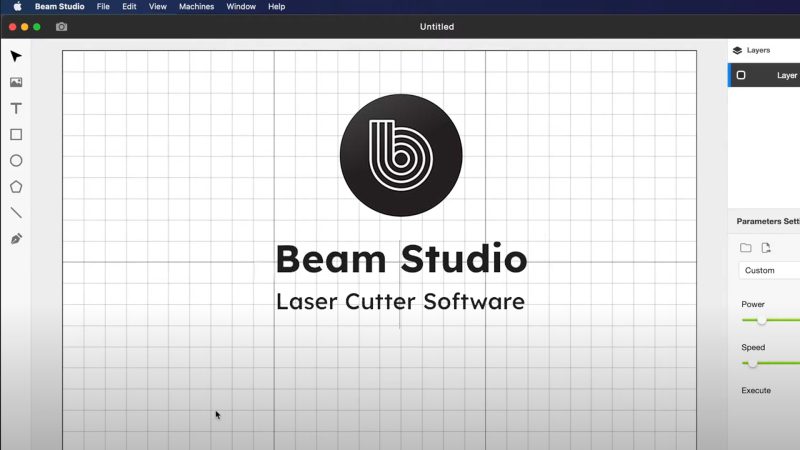
Task: Open the Edit menu
Action: click(x=129, y=7)
